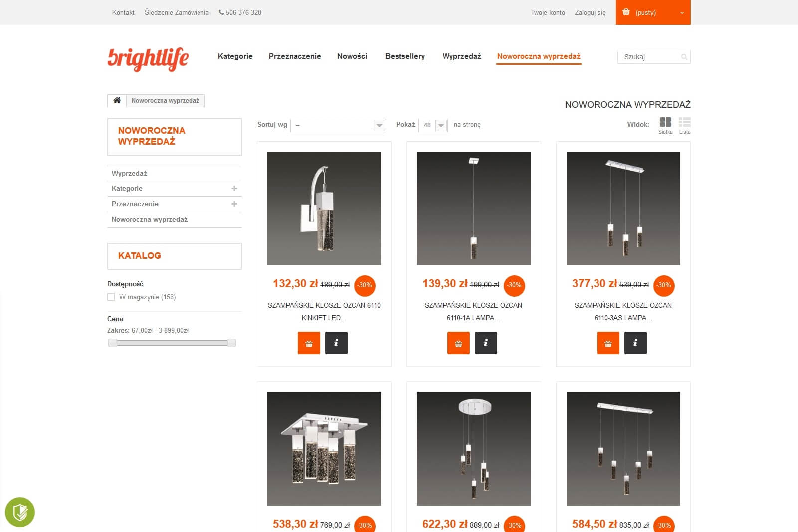Click the home icon in breadcrumb
This screenshot has height=532, width=798.
(x=117, y=100)
